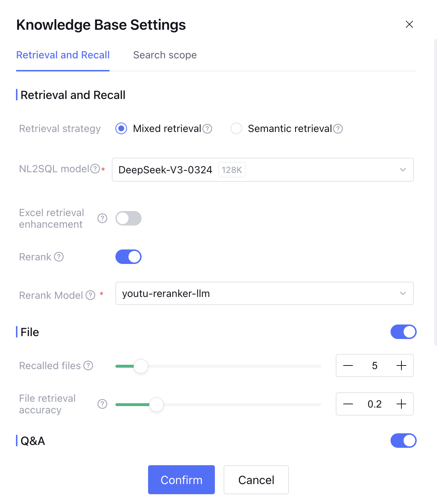
Task: Expand the Rerank Model dropdown
Action: (x=264, y=293)
